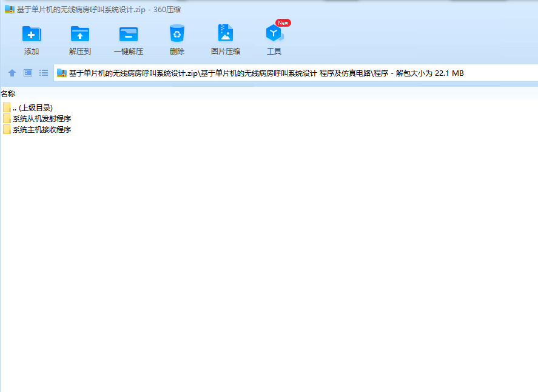This screenshot has height=392, width=538.
Task: Sort by the 名称 column header
Action: (8, 93)
